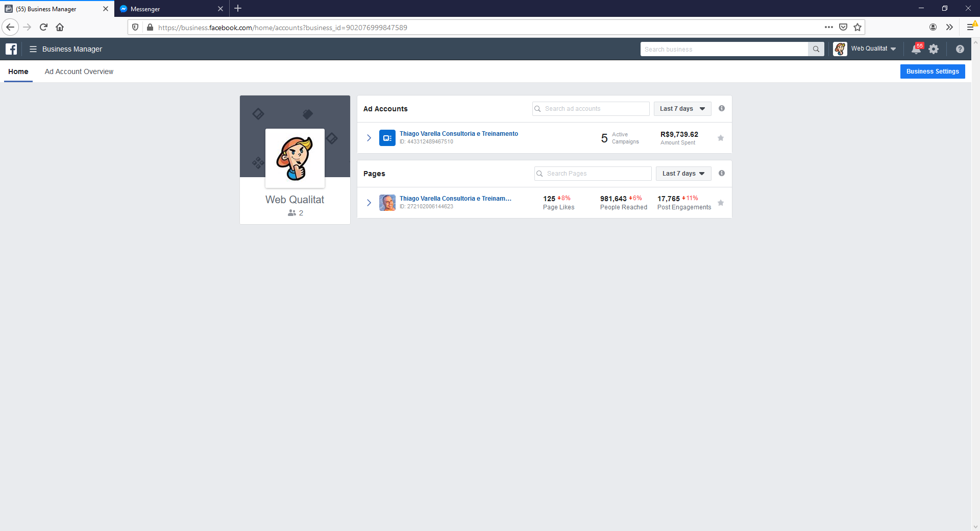Go to the browser home page

click(x=60, y=27)
